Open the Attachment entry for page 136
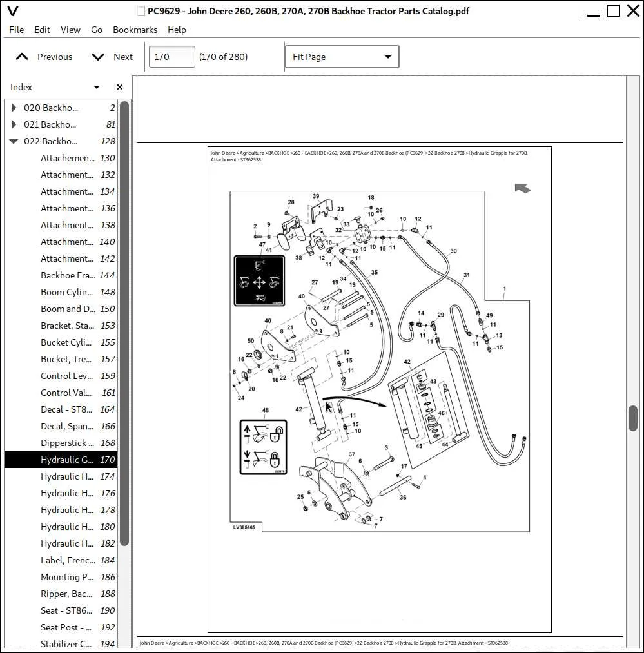644x653 pixels. 61,208
